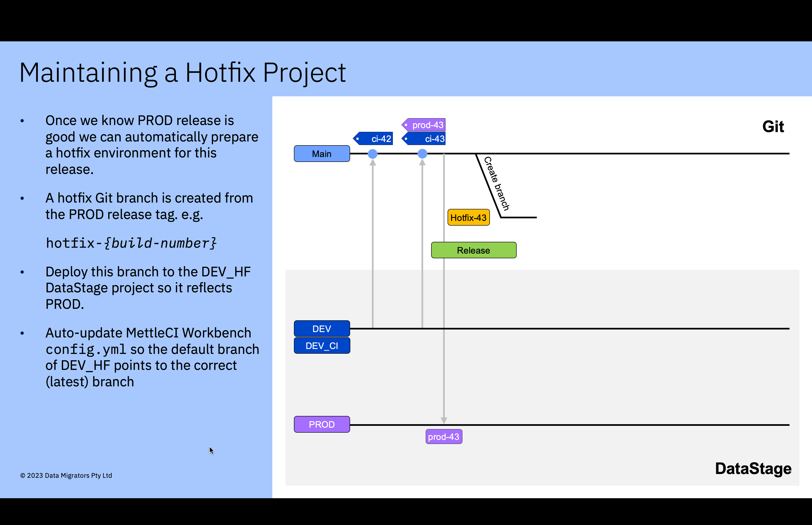Image resolution: width=812 pixels, height=525 pixels.
Task: Click the green Release box
Action: click(473, 250)
